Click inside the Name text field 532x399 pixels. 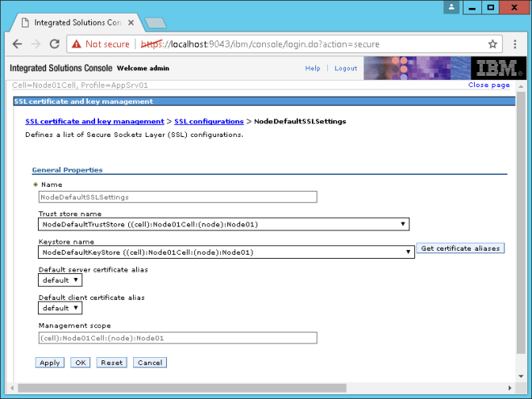click(x=177, y=197)
